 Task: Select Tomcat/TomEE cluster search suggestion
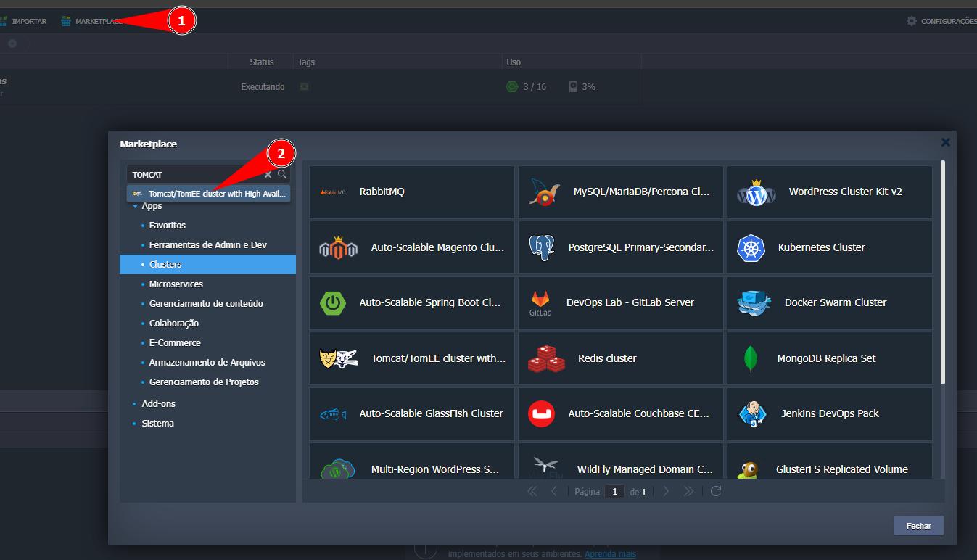[x=209, y=194]
